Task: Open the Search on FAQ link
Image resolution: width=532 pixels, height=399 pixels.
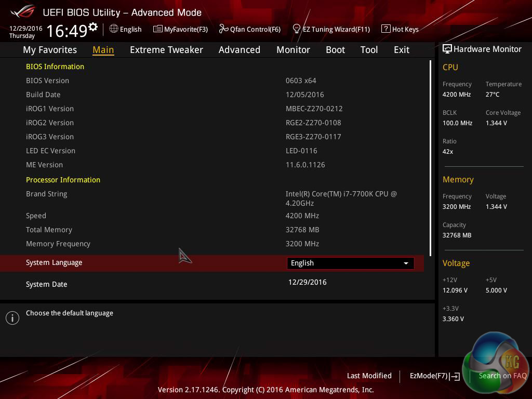Action: (x=502, y=376)
